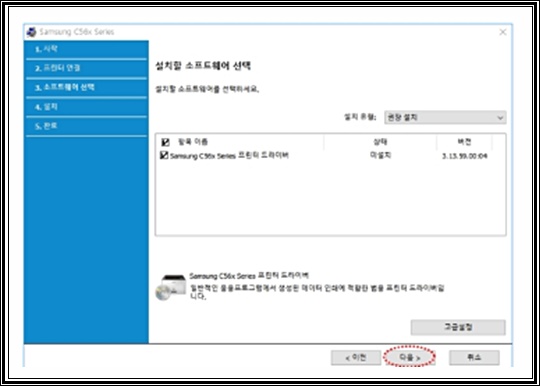Click the Samsung printer icon in title bar
The width and height of the screenshot is (540, 386).
coord(32,32)
